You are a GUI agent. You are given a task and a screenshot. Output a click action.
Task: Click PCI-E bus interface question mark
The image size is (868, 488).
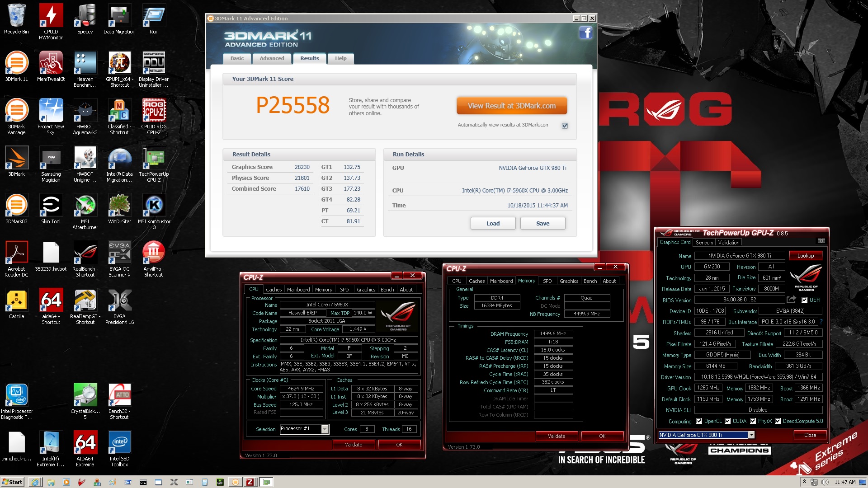pyautogui.click(x=821, y=322)
